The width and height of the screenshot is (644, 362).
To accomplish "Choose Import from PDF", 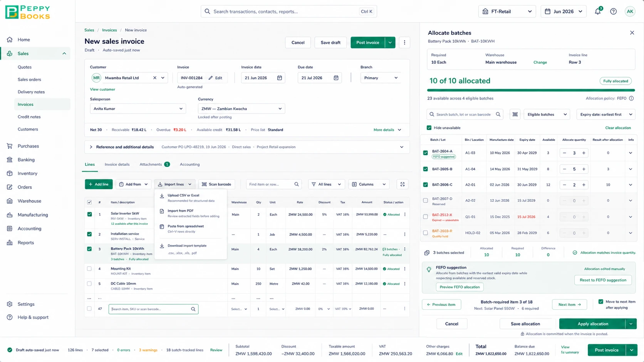I will click(x=191, y=213).
